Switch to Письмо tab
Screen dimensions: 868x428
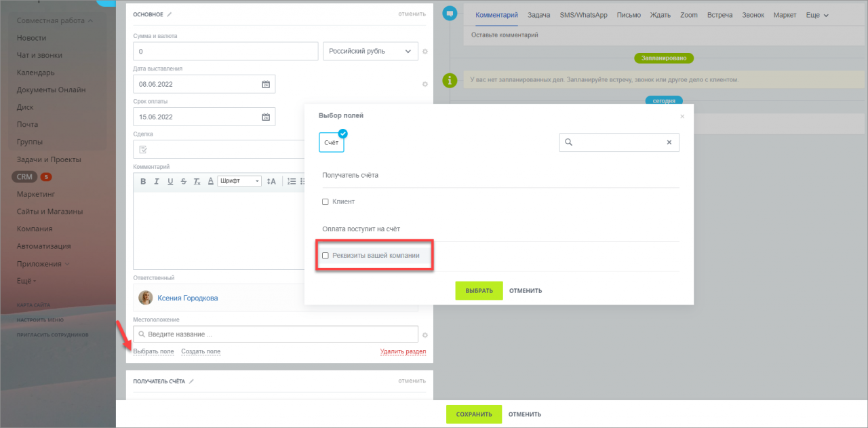(629, 15)
